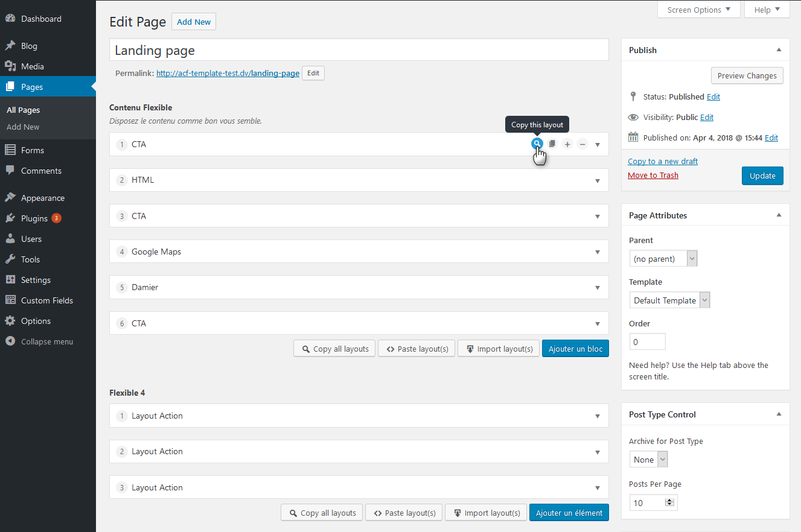
Task: Collapse the Publish panel with its arrow
Action: click(779, 50)
